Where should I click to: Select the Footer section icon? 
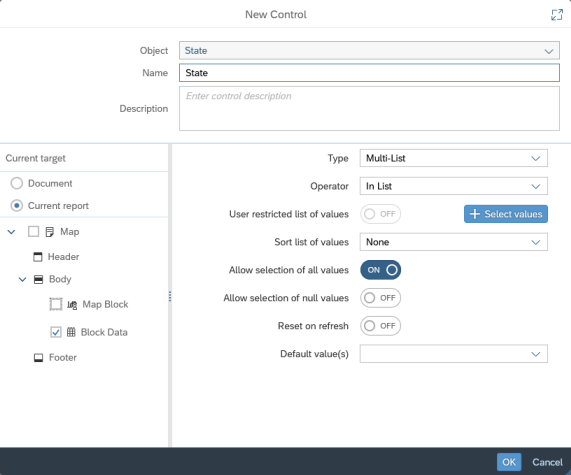tap(38, 358)
